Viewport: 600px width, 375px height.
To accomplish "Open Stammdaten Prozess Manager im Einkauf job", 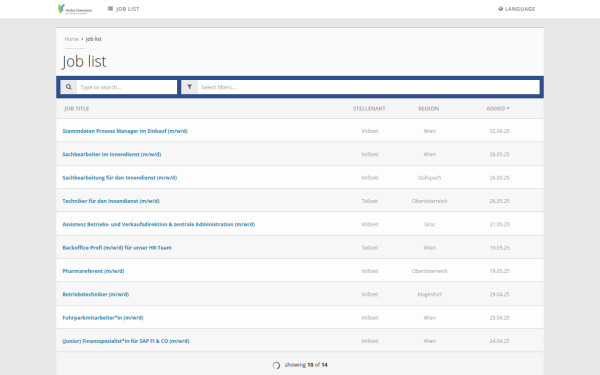I will (x=125, y=131).
